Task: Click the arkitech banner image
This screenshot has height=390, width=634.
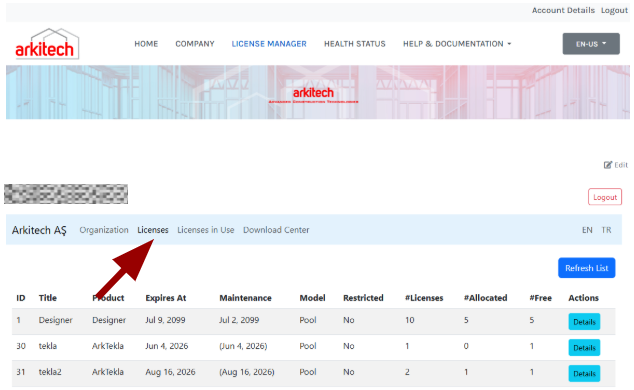Action: (x=317, y=92)
